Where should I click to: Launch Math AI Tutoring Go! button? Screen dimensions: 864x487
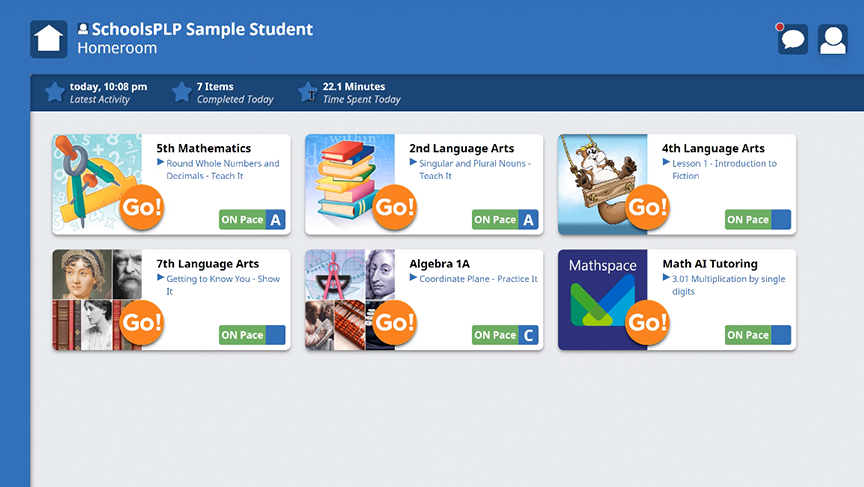pos(647,323)
